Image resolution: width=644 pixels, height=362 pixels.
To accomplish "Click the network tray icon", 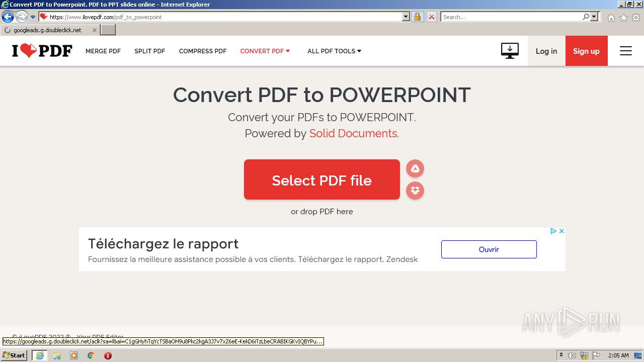I will point(584,355).
